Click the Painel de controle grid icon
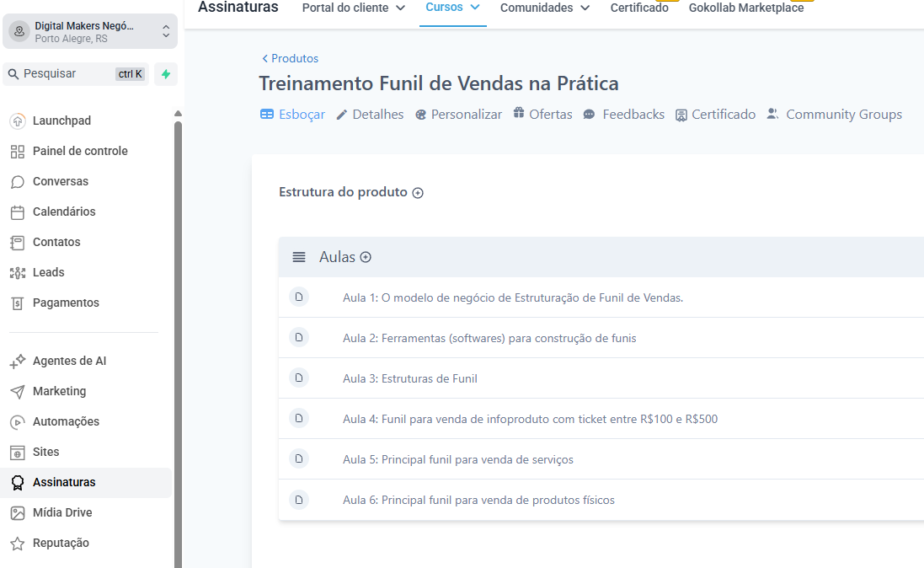924x568 pixels. [x=18, y=152]
